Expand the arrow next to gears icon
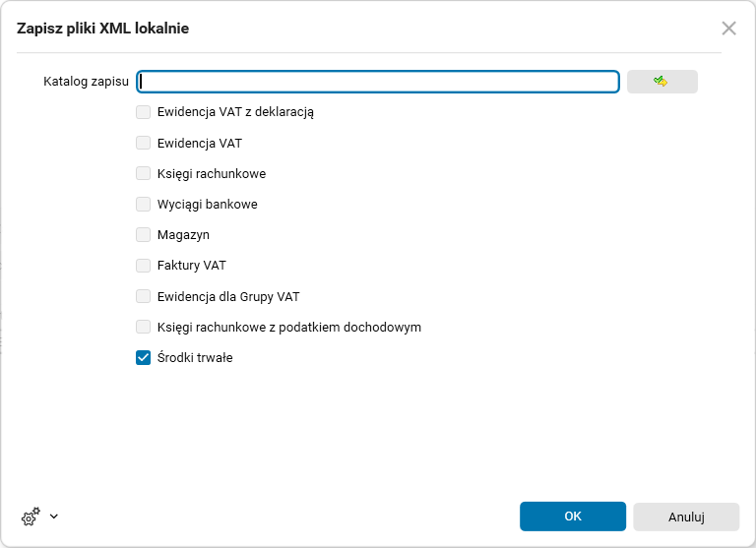Viewport: 756px width, 548px height. (x=53, y=516)
